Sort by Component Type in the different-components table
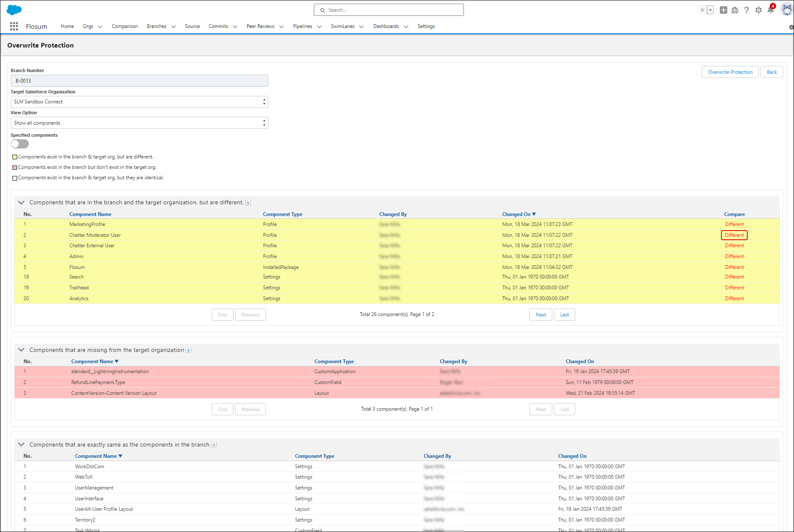 pos(283,214)
